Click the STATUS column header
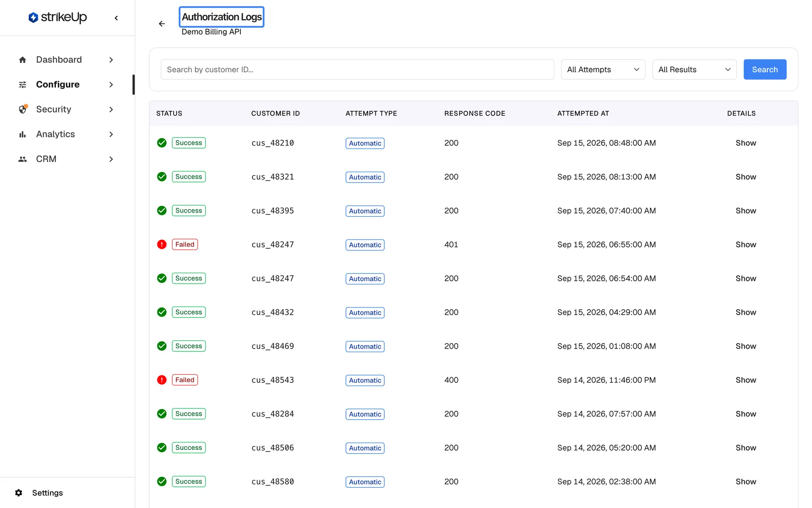Screen dimensions: 812x508 pos(169,113)
